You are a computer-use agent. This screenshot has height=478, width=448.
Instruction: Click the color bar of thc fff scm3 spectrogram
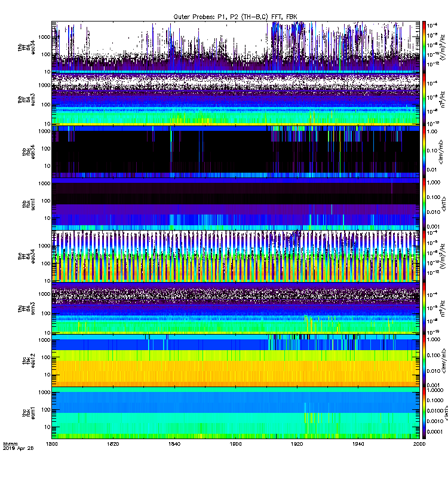tap(424, 308)
